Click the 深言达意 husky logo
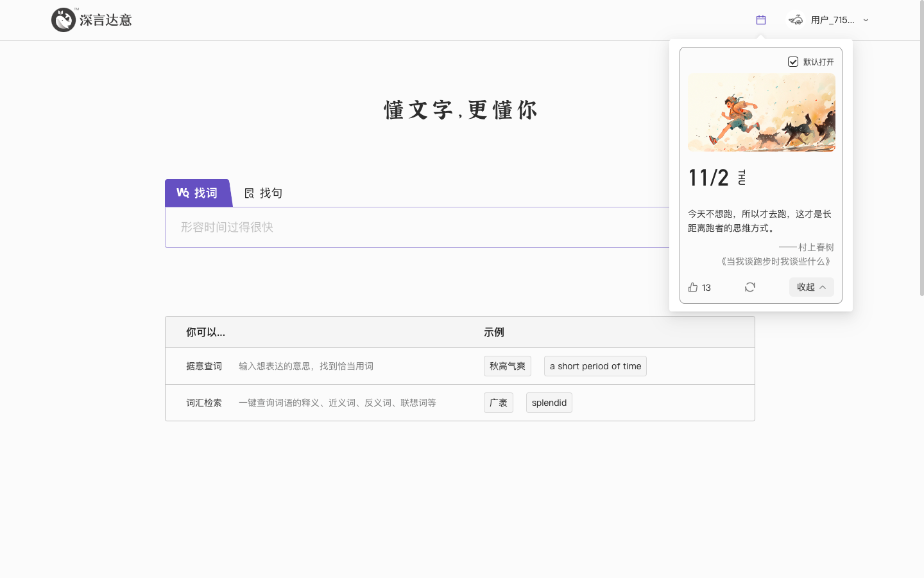This screenshot has width=924, height=578. pos(64,20)
